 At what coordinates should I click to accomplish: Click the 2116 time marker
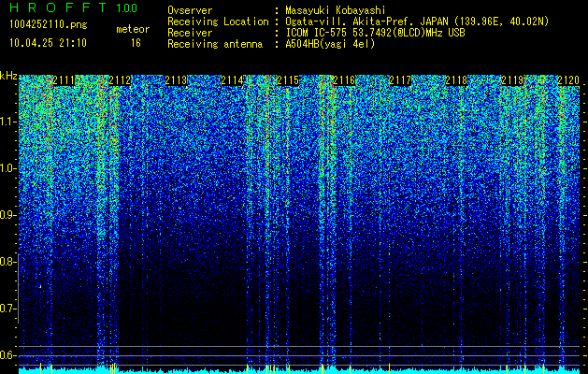[344, 80]
